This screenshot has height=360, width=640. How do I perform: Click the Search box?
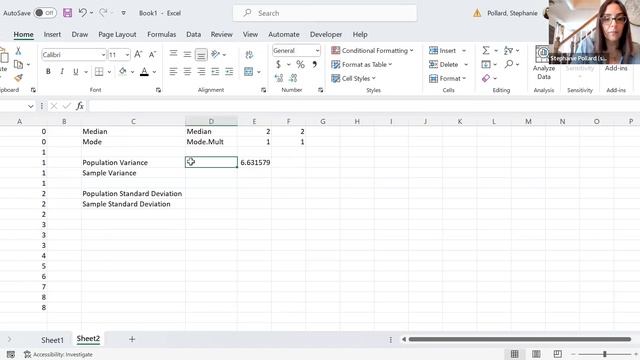[325, 13]
